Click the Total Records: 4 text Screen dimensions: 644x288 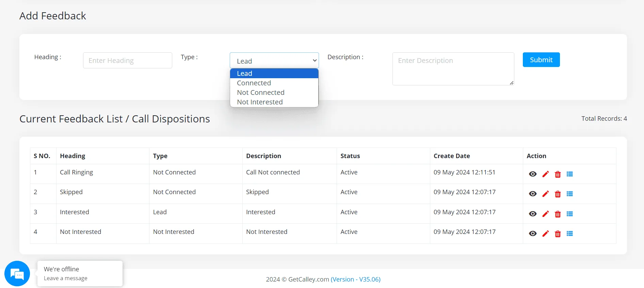tap(604, 119)
